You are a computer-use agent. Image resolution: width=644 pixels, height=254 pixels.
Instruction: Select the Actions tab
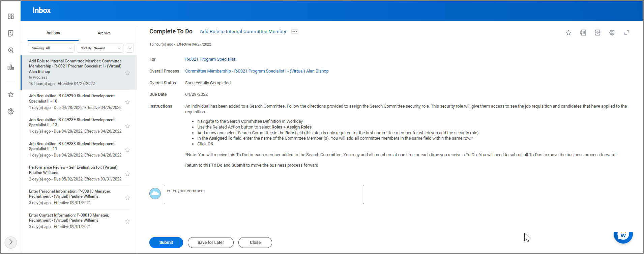[x=53, y=33]
